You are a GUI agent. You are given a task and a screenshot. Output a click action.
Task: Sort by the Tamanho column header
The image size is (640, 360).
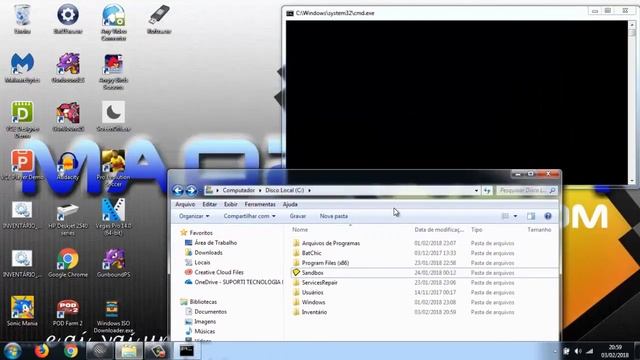pyautogui.click(x=539, y=230)
